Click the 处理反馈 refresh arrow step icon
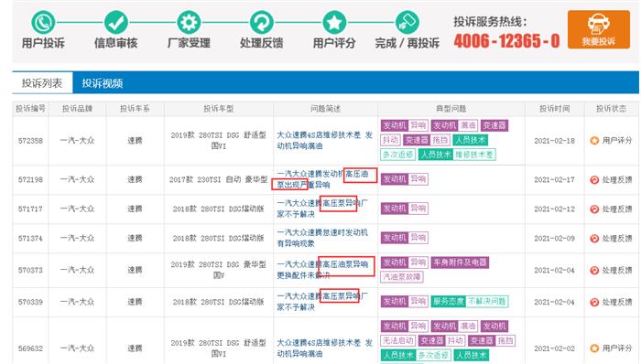This screenshot has width=641, height=364. (x=261, y=22)
